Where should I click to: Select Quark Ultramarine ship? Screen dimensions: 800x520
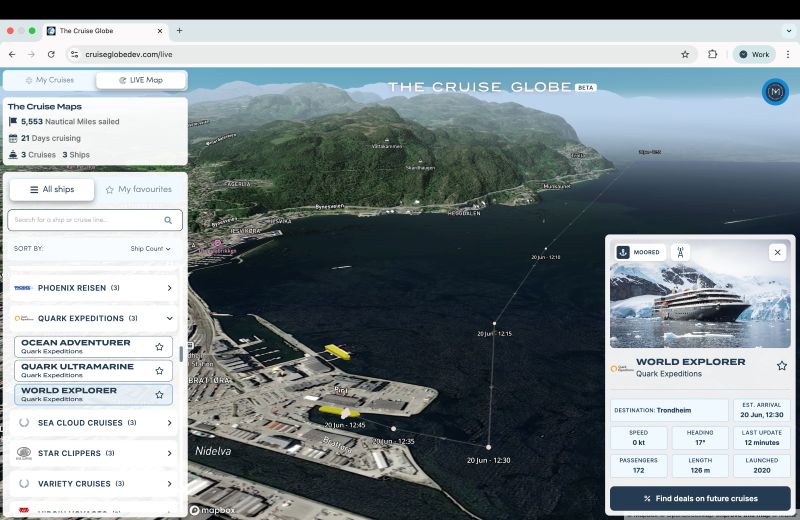[x=93, y=370]
